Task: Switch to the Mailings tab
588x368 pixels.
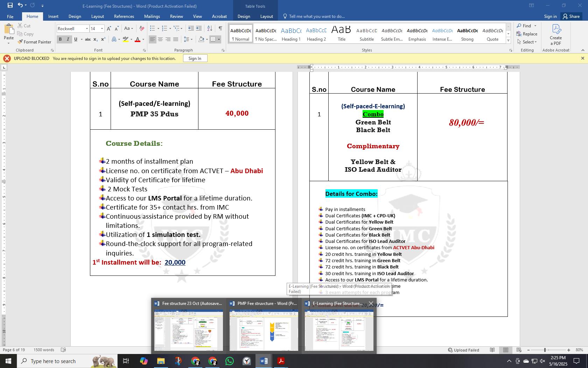Action: 152,16
